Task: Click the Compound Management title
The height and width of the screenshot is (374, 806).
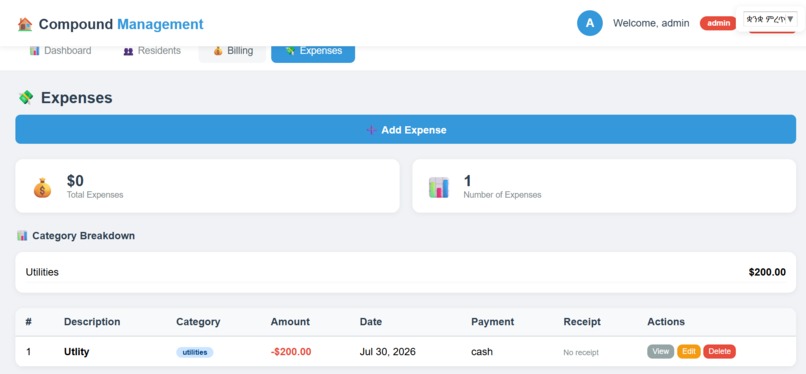Action: (121, 24)
